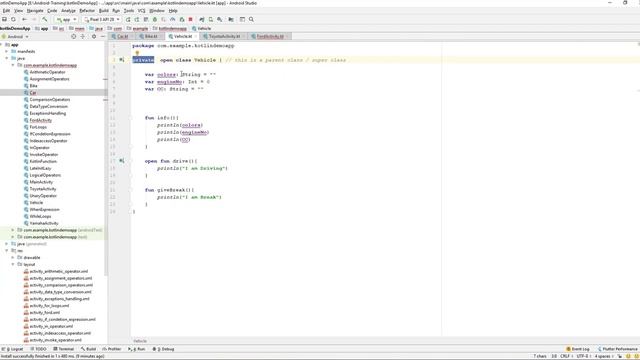
Task: Click the Vehicle breadcrumb in navigation bar
Action: 201,29
